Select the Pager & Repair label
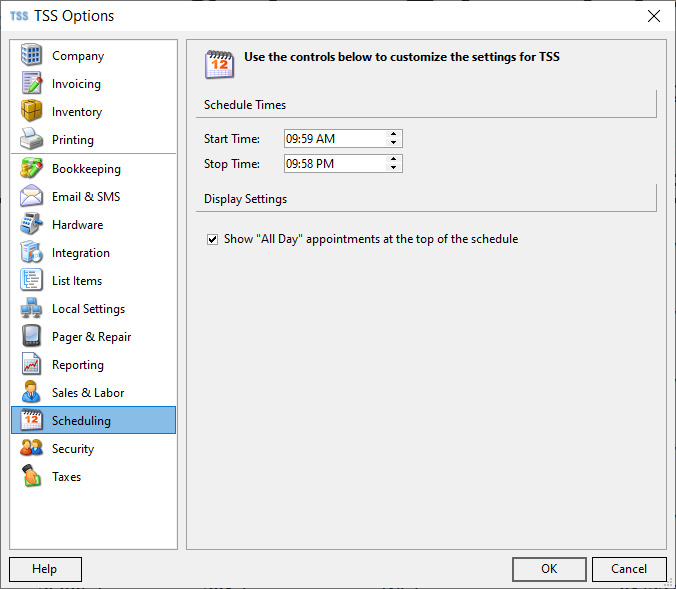 (x=91, y=337)
